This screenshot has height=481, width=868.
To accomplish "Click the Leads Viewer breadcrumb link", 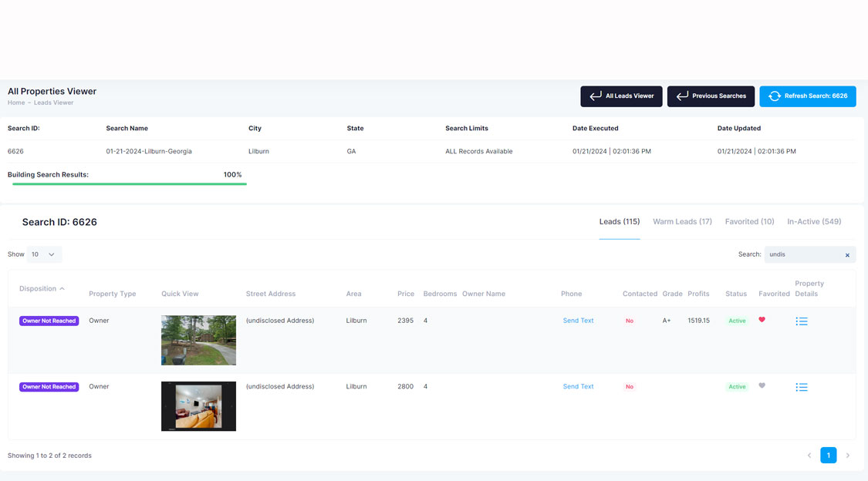I will click(x=54, y=103).
